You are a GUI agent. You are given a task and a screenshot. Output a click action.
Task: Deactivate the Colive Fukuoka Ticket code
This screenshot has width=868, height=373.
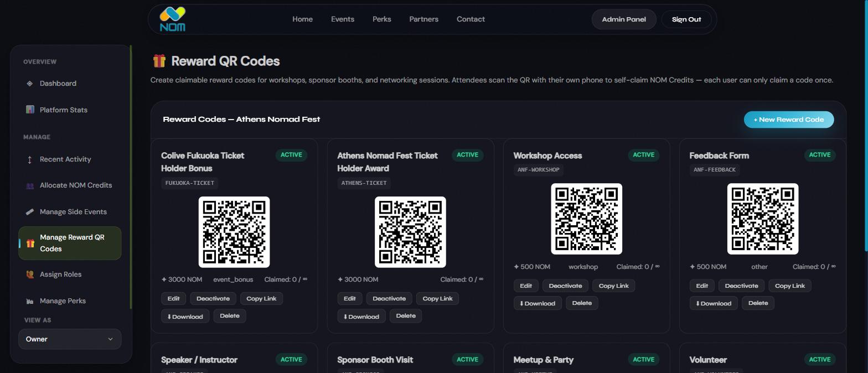213,299
